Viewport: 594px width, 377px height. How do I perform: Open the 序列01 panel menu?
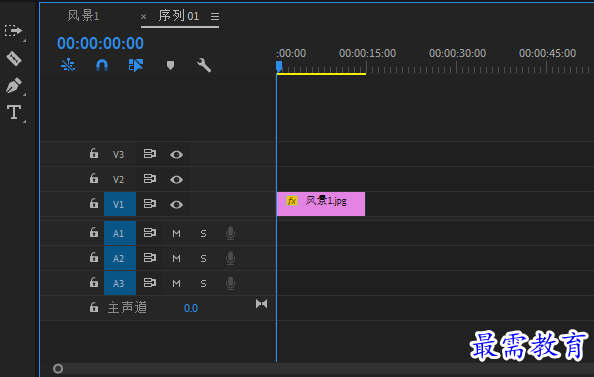coord(215,17)
